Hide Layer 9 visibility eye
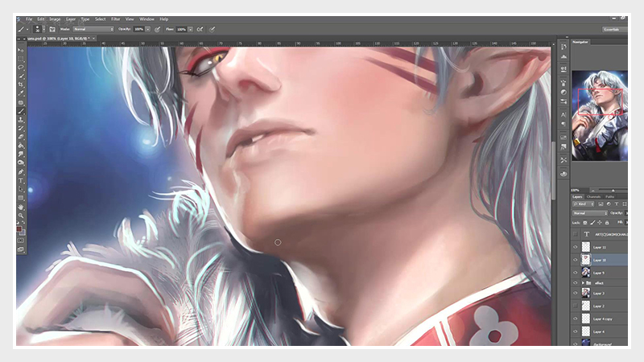Screen dimensions: 644x362 [575, 273]
